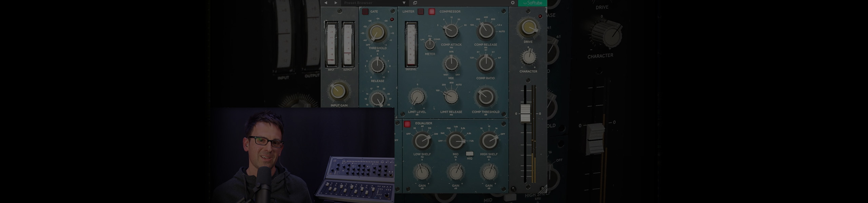Toggle the Compressor power button
The height and width of the screenshot is (203, 868).
(x=432, y=12)
